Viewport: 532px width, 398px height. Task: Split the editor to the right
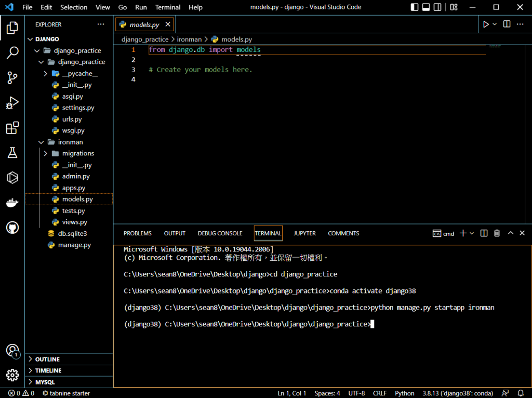point(507,24)
